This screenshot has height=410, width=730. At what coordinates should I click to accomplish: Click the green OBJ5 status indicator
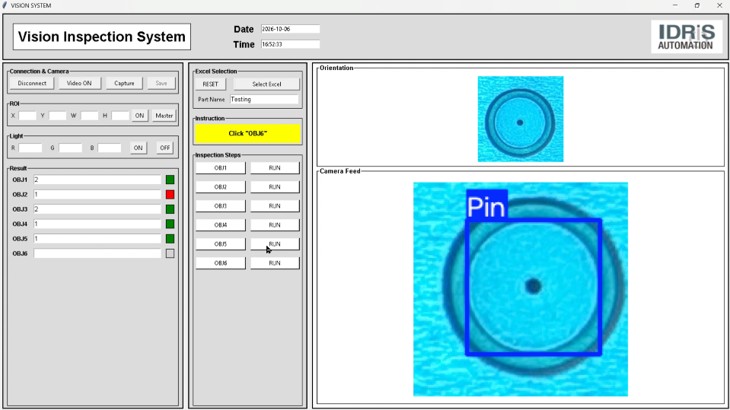pyautogui.click(x=170, y=239)
